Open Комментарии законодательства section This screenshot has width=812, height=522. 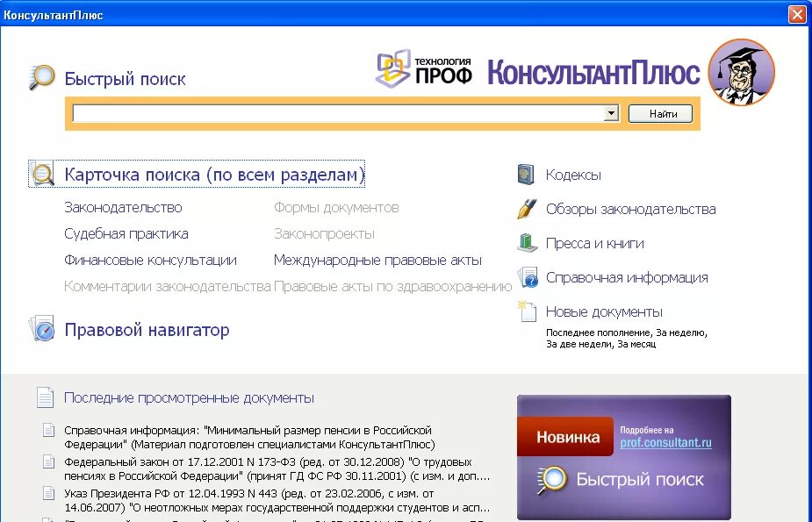(168, 286)
